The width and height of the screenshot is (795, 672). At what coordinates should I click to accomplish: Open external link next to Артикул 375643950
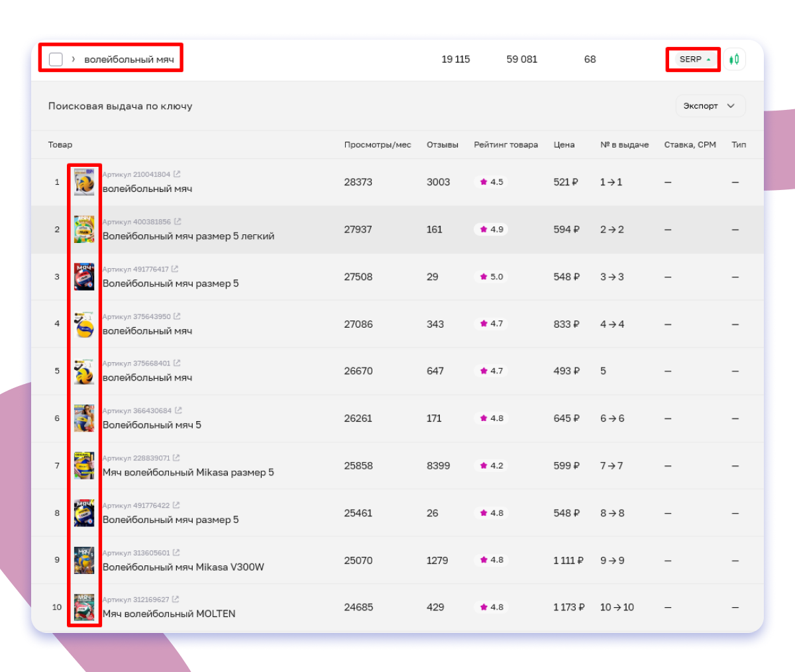point(177,316)
